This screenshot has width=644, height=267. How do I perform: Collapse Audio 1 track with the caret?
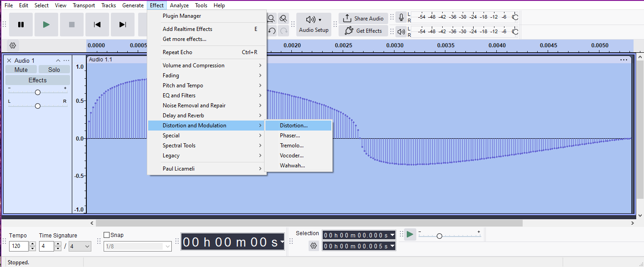pyautogui.click(x=58, y=60)
